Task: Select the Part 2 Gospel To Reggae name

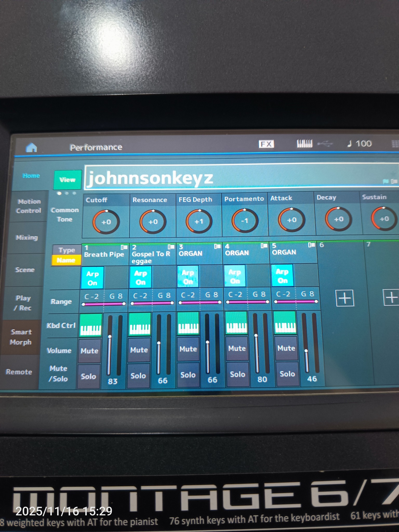Action: point(152,254)
